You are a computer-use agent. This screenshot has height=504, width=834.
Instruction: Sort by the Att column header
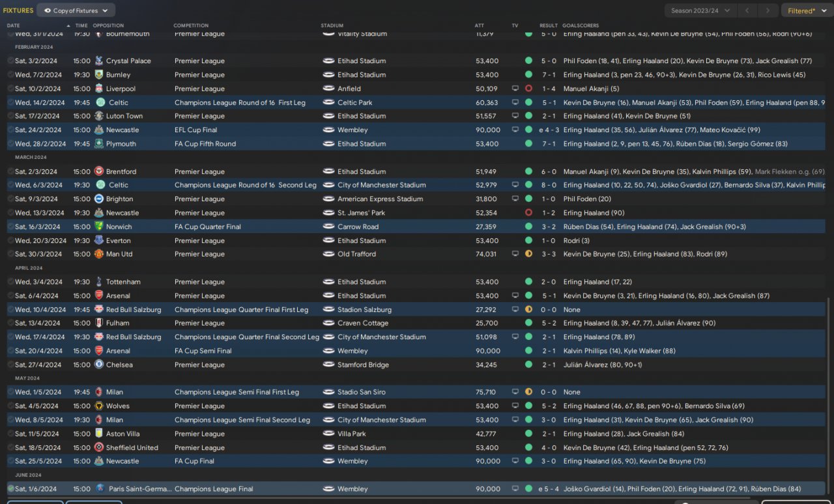pyautogui.click(x=480, y=25)
